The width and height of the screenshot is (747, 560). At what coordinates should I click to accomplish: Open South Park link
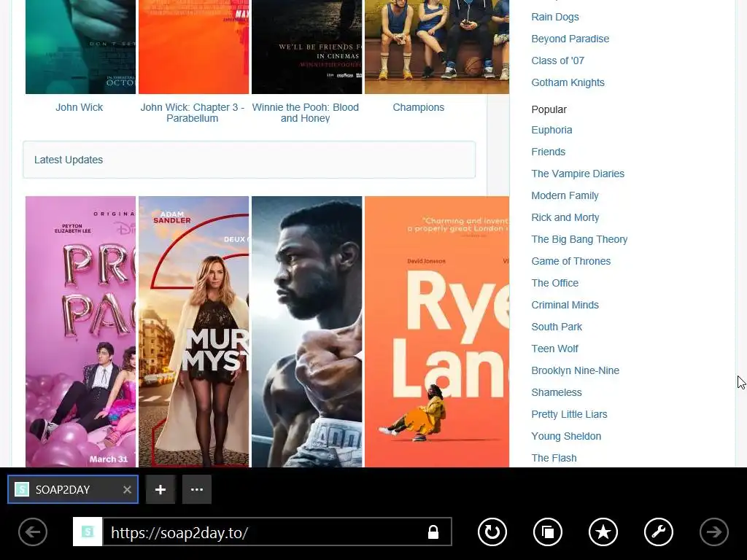[557, 327]
